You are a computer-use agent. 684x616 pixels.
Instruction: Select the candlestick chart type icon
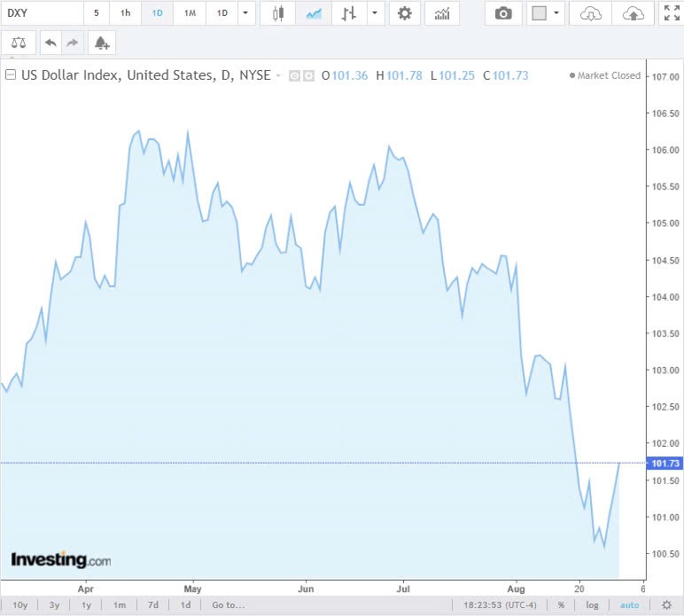tap(278, 13)
